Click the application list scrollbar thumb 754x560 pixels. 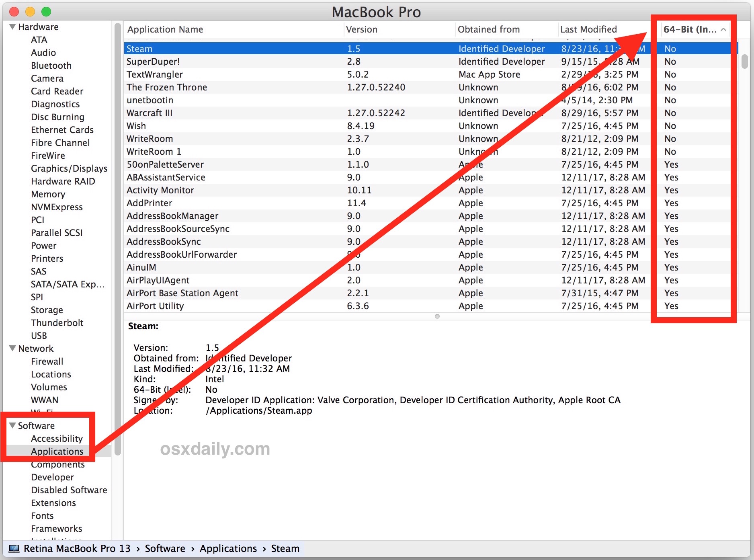tap(744, 62)
